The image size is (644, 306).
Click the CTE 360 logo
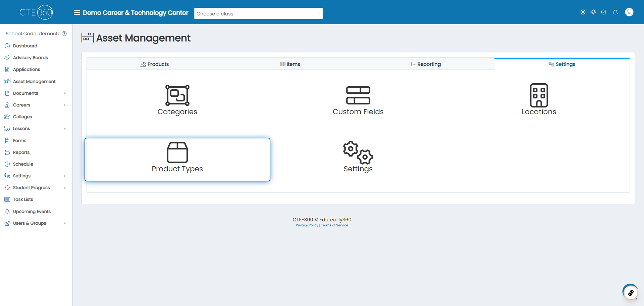click(x=36, y=12)
